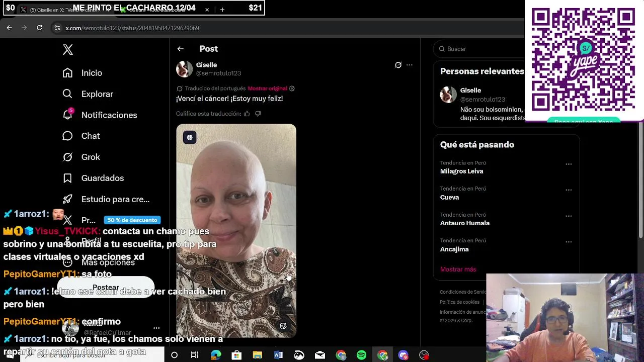Open post more options ellipsis
Screen dimensions: 644x362
coord(410,65)
